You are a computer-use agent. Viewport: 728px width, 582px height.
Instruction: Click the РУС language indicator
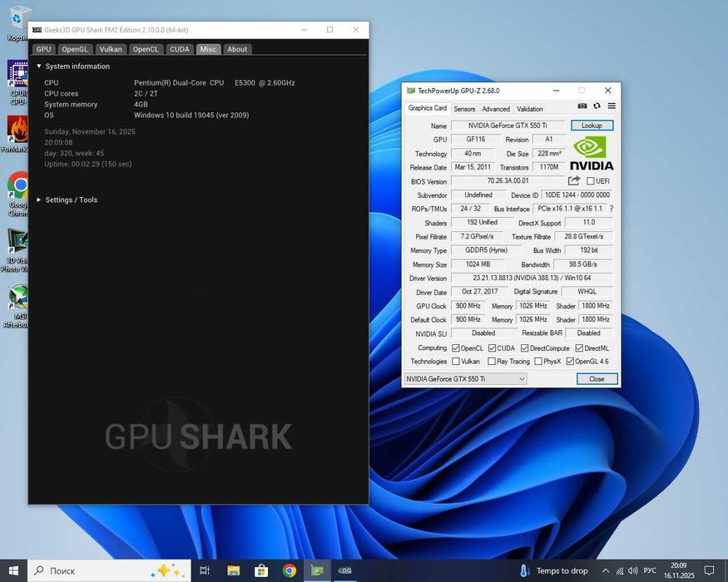pyautogui.click(x=650, y=570)
